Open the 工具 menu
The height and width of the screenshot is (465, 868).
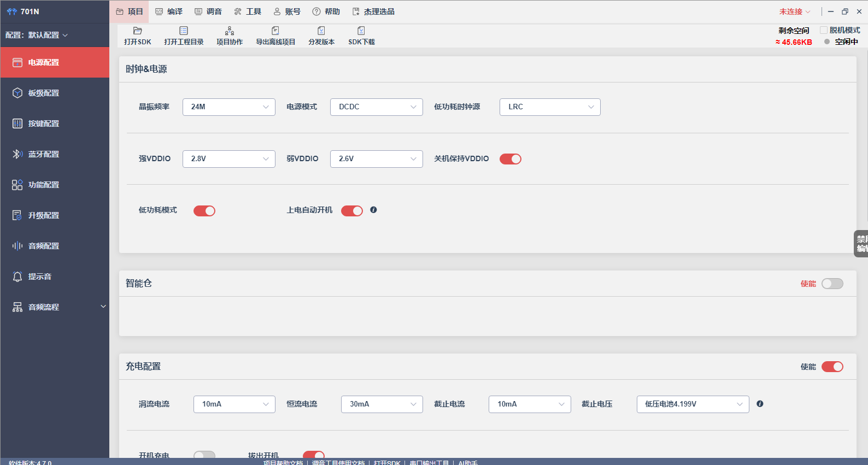coord(248,11)
